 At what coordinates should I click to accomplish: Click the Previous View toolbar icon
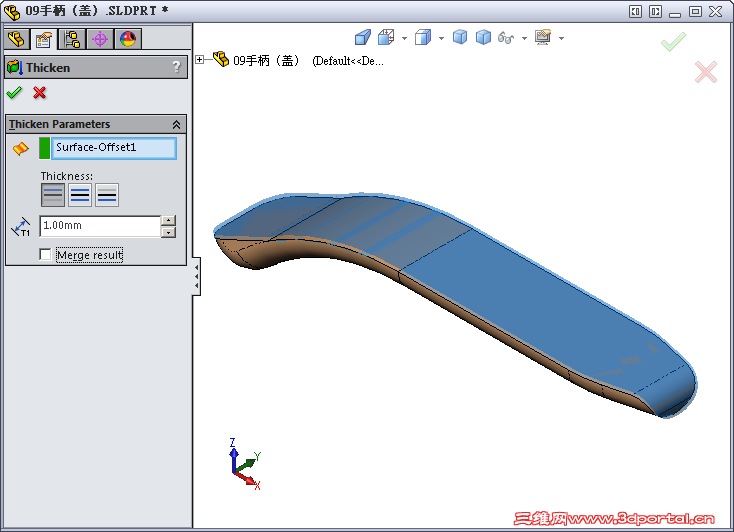tap(363, 37)
